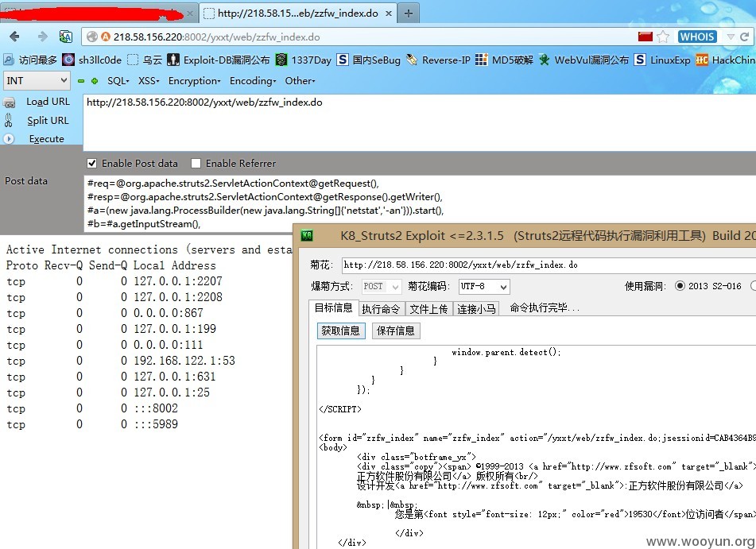The width and height of the screenshot is (756, 549).
Task: Open the Exploit-DB漏洞公布 bookmark
Action: tap(219, 60)
